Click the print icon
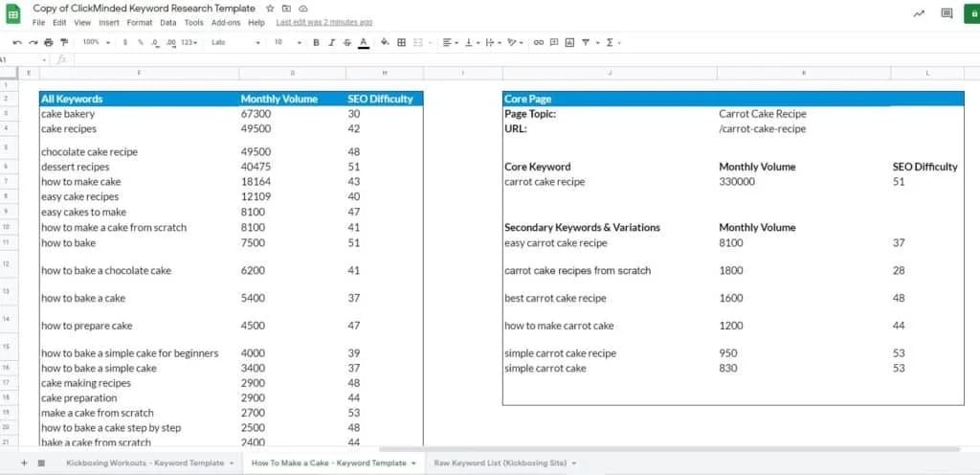The width and height of the screenshot is (980, 475). coord(48,42)
